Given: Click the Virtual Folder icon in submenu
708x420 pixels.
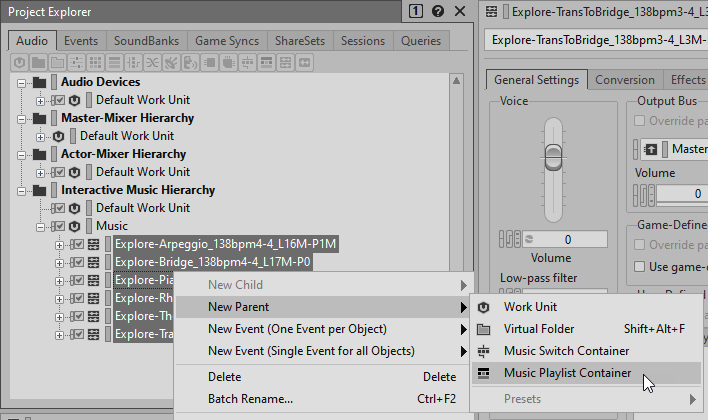Looking at the screenshot, I should 484,329.
